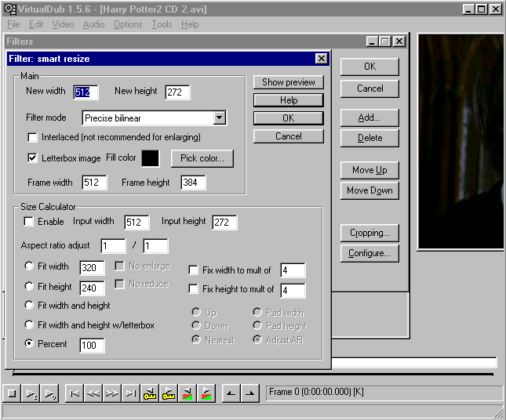Viewport: 506px width, 420px height.
Task: Open the Video menu
Action: click(63, 24)
